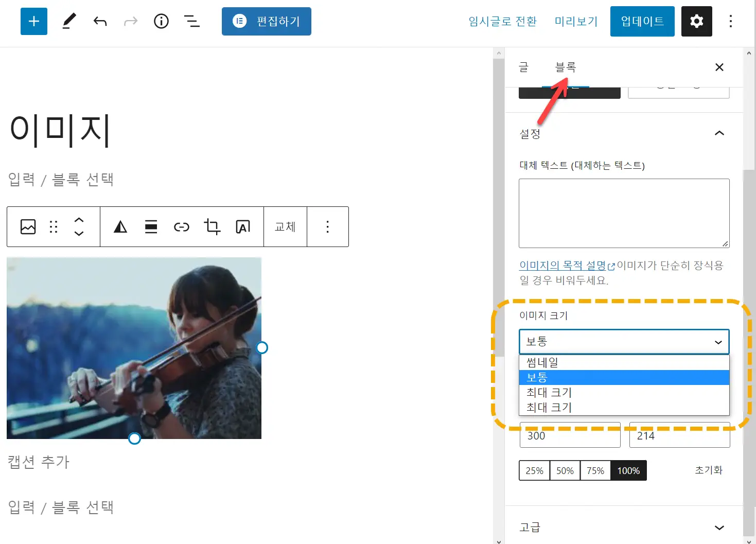The width and height of the screenshot is (756, 544).
Task: Insert a link on the image
Action: [x=182, y=226]
